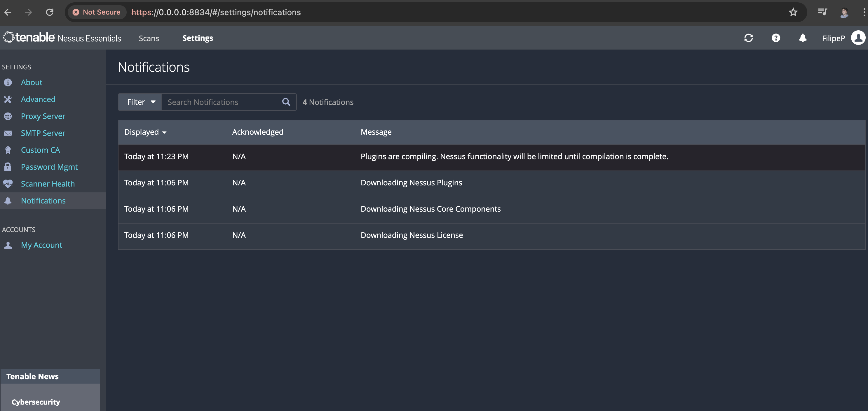
Task: Reload the page in browser
Action: [50, 13]
